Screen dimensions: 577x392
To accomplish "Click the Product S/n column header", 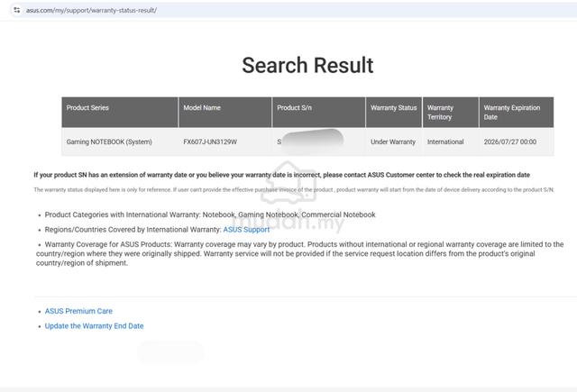I will pos(318,112).
